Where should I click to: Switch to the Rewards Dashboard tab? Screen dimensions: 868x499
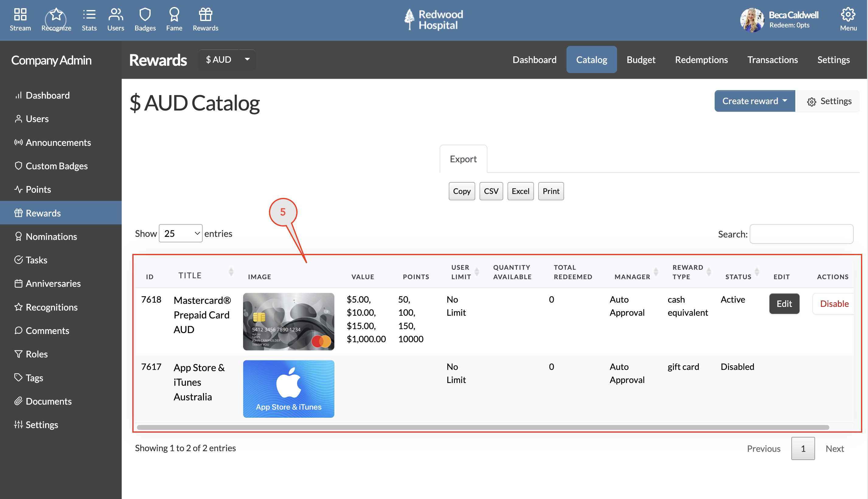[x=534, y=60]
